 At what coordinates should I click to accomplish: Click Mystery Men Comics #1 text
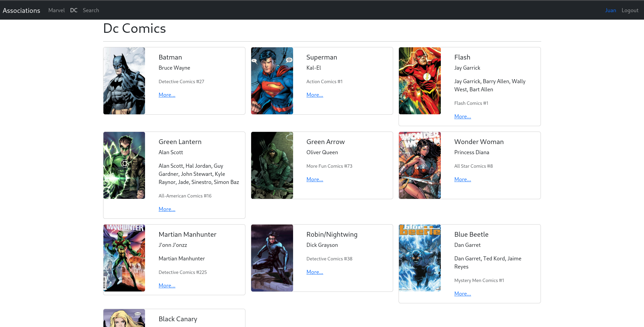(x=479, y=281)
